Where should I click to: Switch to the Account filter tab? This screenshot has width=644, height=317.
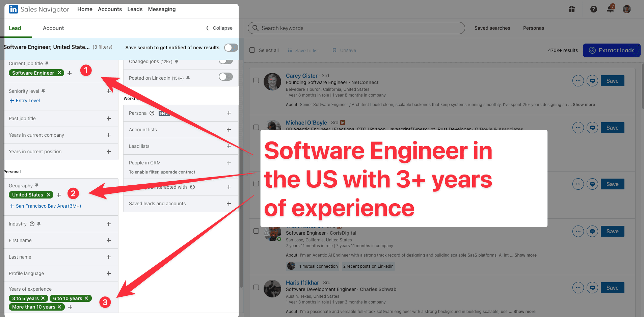tap(53, 28)
